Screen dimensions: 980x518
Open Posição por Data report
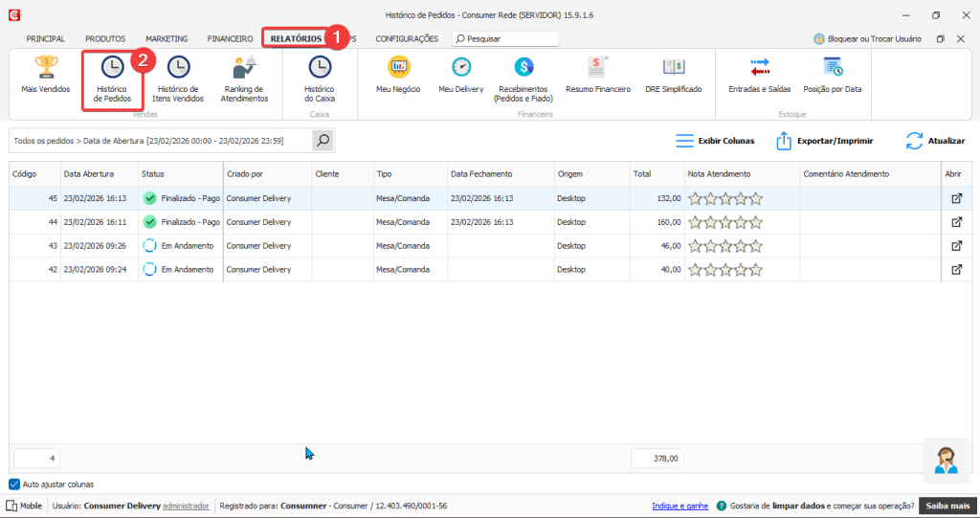833,75
